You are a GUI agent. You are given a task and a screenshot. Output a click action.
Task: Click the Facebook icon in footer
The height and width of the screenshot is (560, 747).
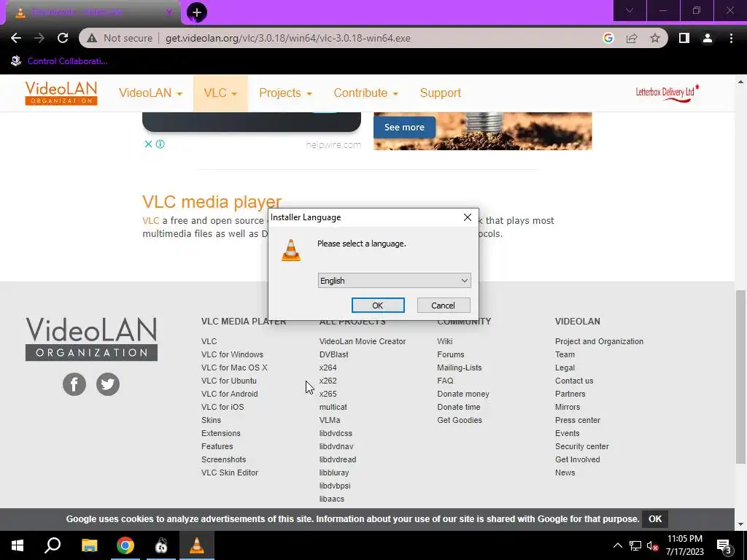(x=74, y=384)
